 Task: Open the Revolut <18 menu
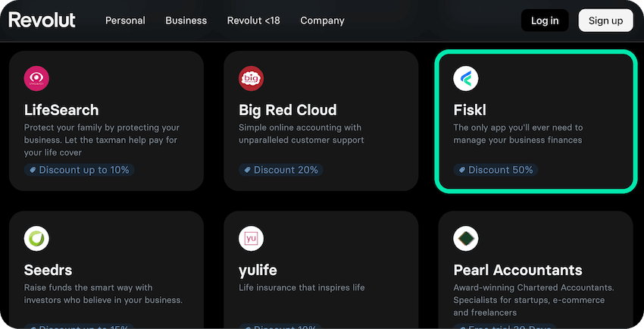[x=253, y=20]
